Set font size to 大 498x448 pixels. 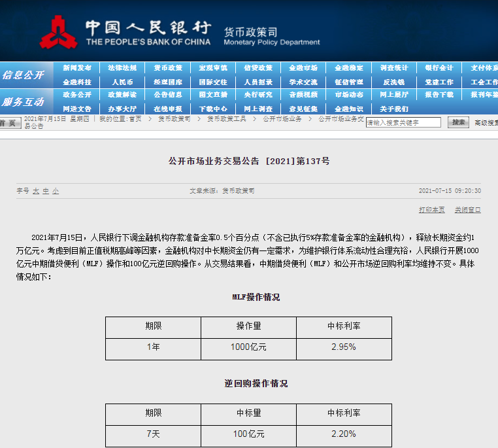coord(36,191)
